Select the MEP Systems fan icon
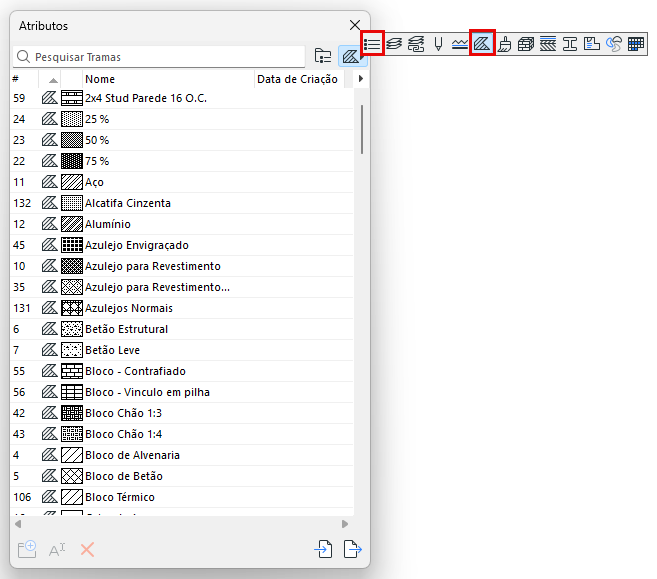 (614, 44)
